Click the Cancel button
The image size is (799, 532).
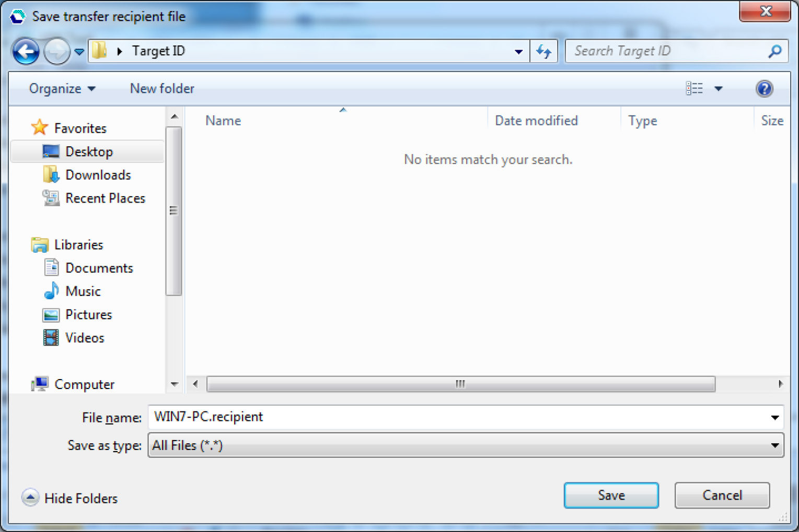point(722,495)
